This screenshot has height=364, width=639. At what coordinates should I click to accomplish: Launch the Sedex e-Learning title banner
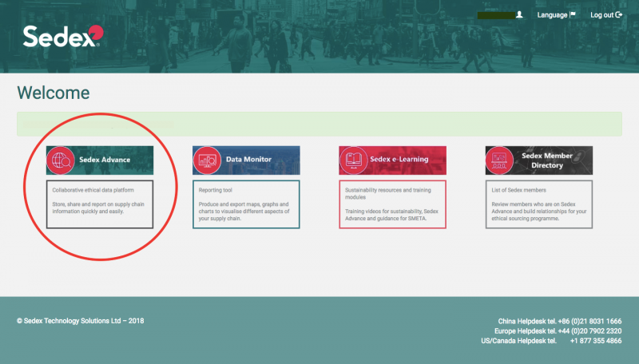click(399, 160)
